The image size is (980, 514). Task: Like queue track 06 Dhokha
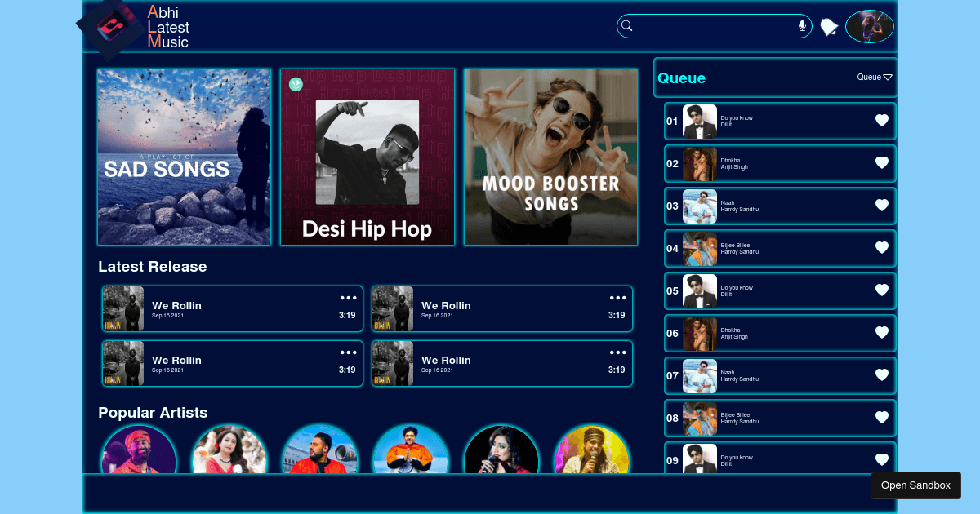click(882, 333)
